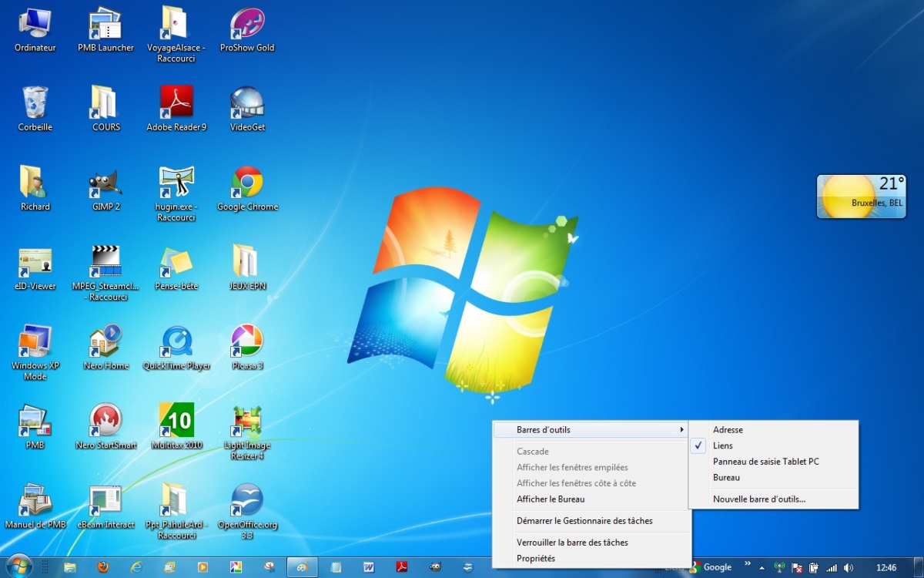The width and height of the screenshot is (924, 578).
Task: Open the power plug tray icon
Action: [813, 567]
